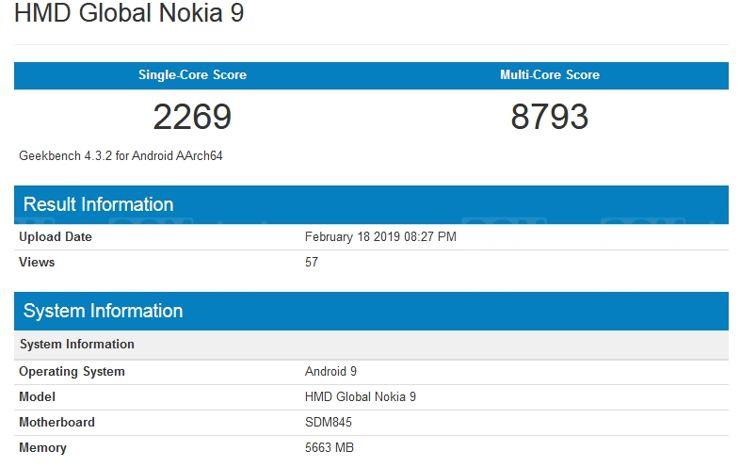Select the Multi-Core Score header

pyautogui.click(x=550, y=75)
